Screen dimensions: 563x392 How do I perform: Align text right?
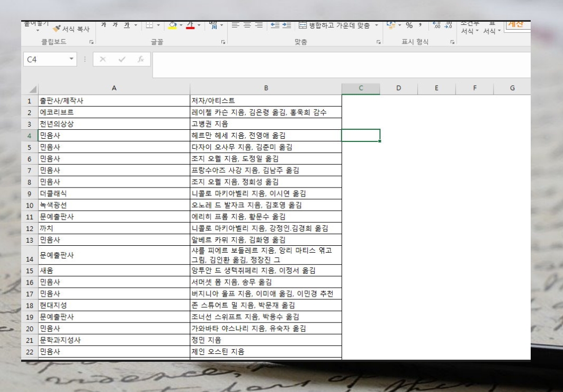259,25
